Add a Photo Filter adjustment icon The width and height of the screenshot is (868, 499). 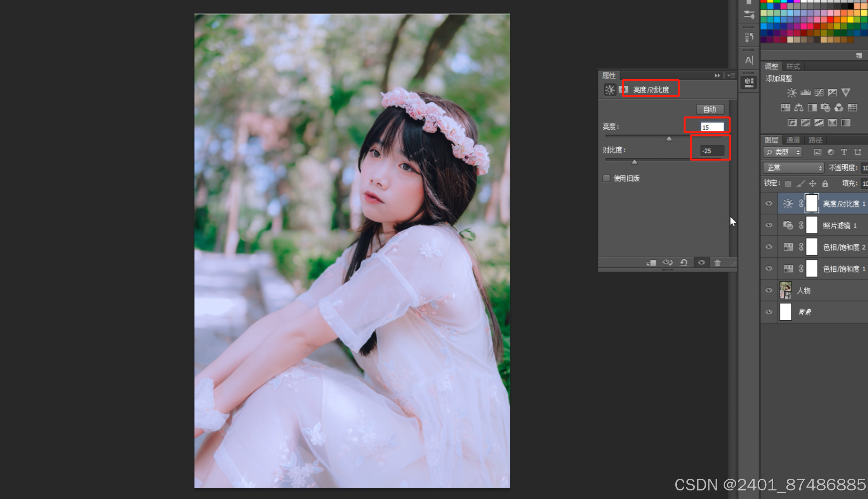coord(825,108)
